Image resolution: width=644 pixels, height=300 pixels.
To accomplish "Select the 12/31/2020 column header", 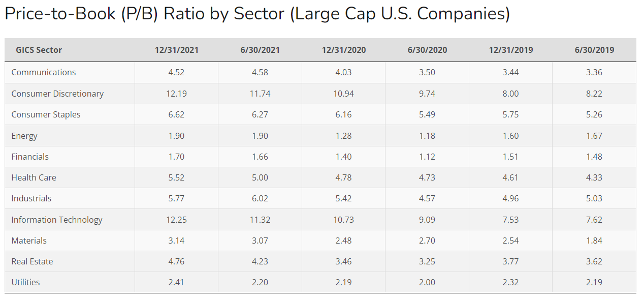I will (x=343, y=50).
